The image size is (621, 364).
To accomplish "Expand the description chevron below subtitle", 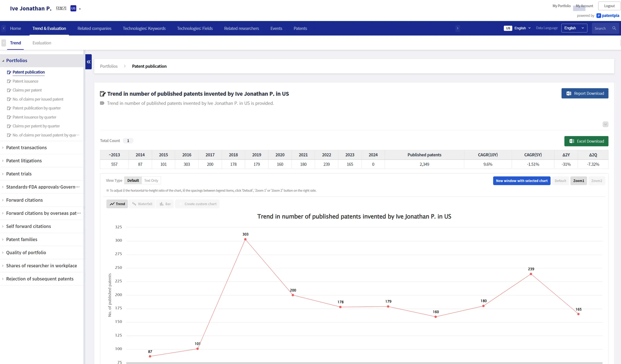I will pos(605,124).
